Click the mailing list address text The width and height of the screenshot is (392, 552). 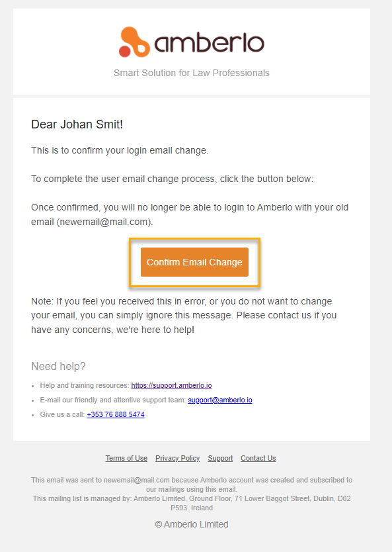tap(192, 503)
